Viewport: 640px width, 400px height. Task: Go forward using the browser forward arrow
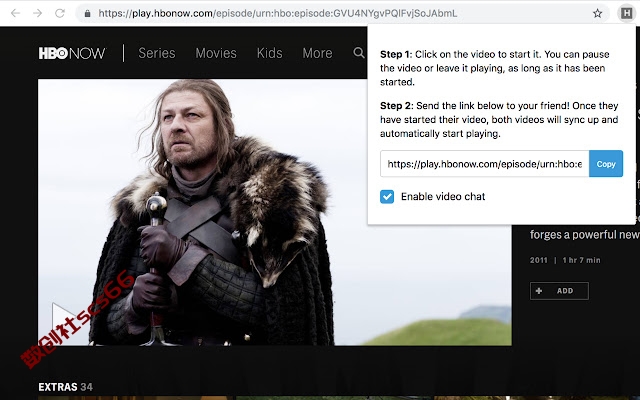38,13
